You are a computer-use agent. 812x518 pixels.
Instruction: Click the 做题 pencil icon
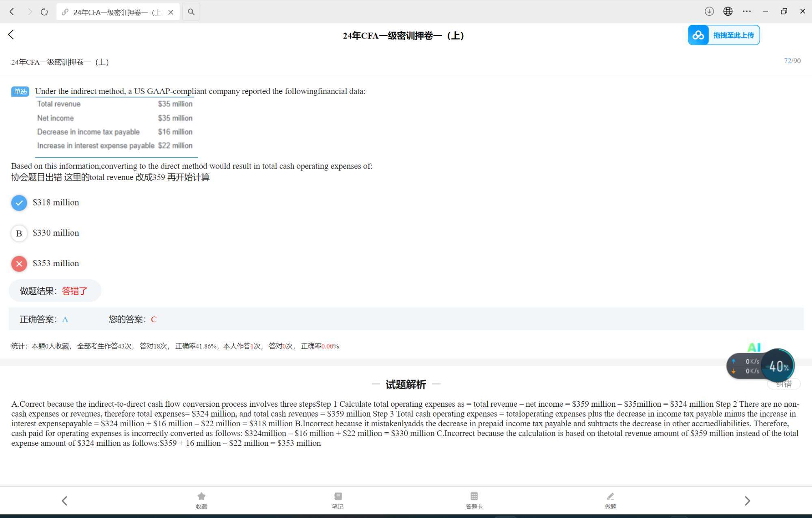pyautogui.click(x=610, y=496)
